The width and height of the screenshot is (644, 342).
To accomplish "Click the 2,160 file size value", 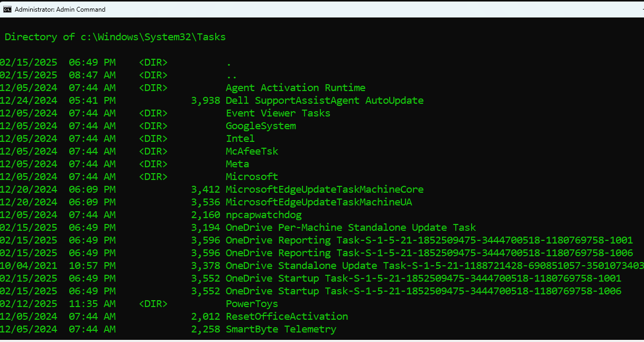I will pos(205,215).
